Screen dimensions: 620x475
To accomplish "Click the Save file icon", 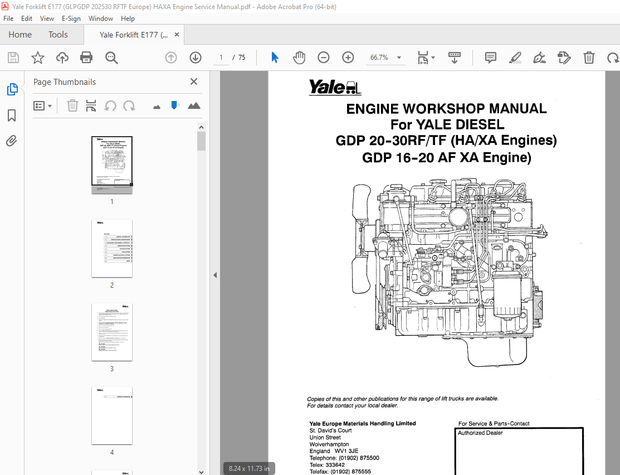I will click(13, 58).
